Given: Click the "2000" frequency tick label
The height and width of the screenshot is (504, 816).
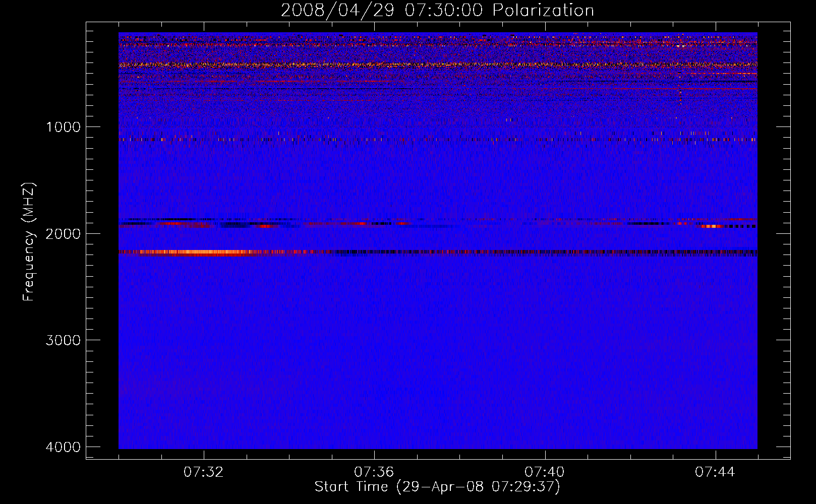Looking at the screenshot, I should tap(63, 234).
